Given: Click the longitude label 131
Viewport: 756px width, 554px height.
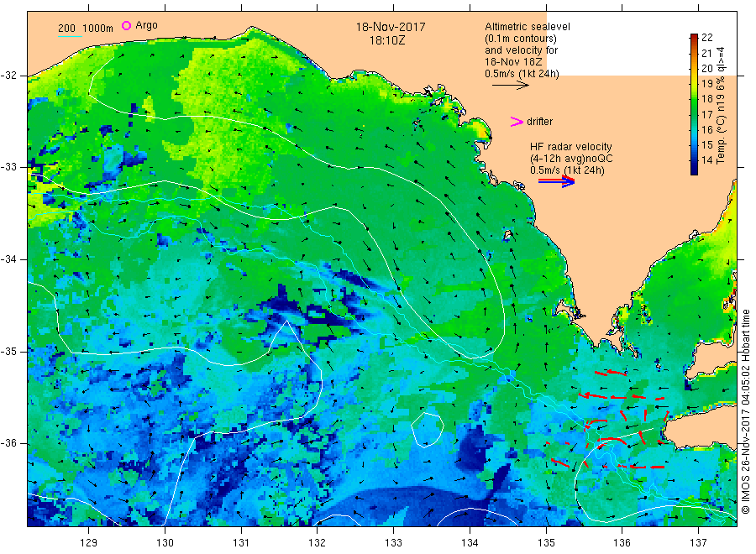Looking at the screenshot, I should 241,543.
